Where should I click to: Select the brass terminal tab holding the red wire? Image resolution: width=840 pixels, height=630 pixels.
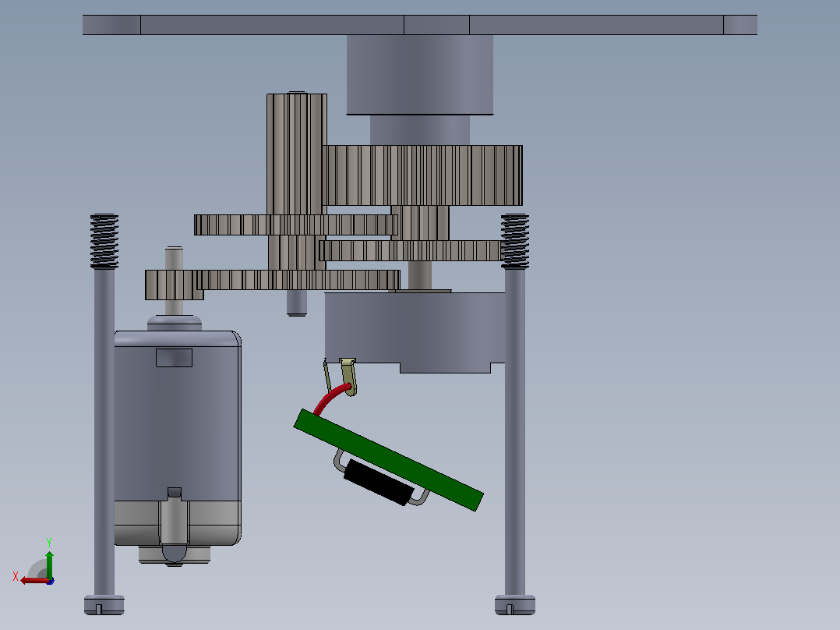pos(348,377)
